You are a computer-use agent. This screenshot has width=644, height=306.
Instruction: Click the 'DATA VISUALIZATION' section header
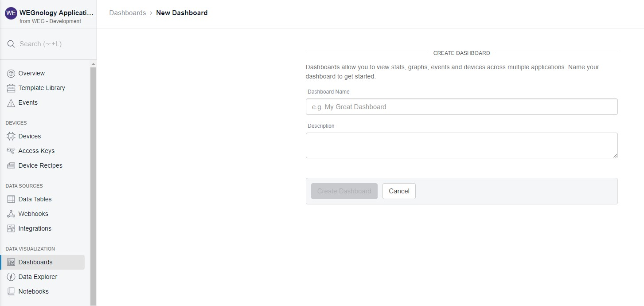(x=30, y=249)
